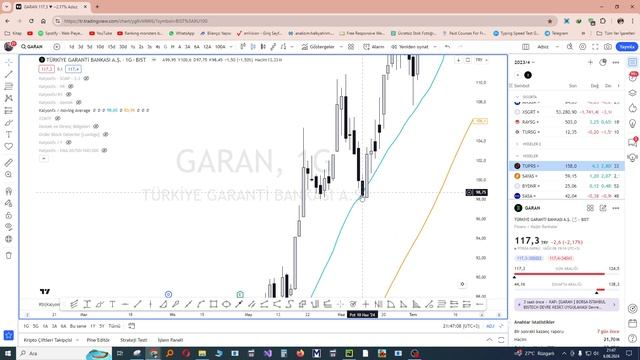Click the layout setup icon in top toolbar

(x=526, y=47)
